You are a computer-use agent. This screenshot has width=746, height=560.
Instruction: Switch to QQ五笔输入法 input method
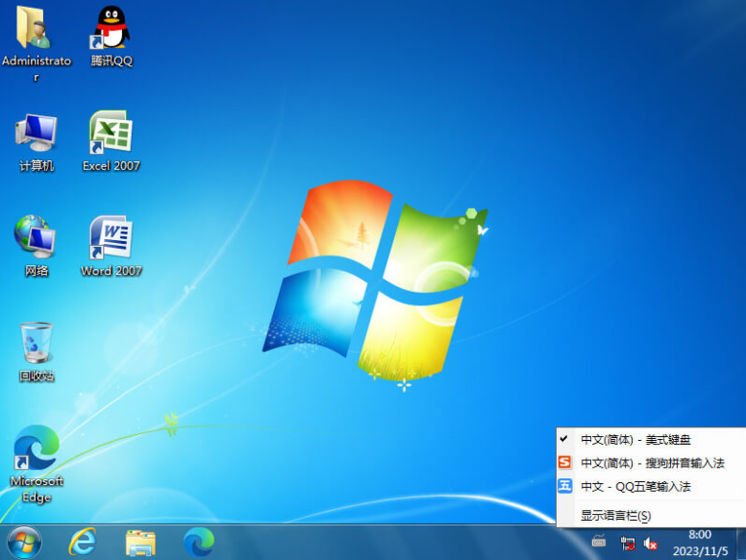pos(651,486)
